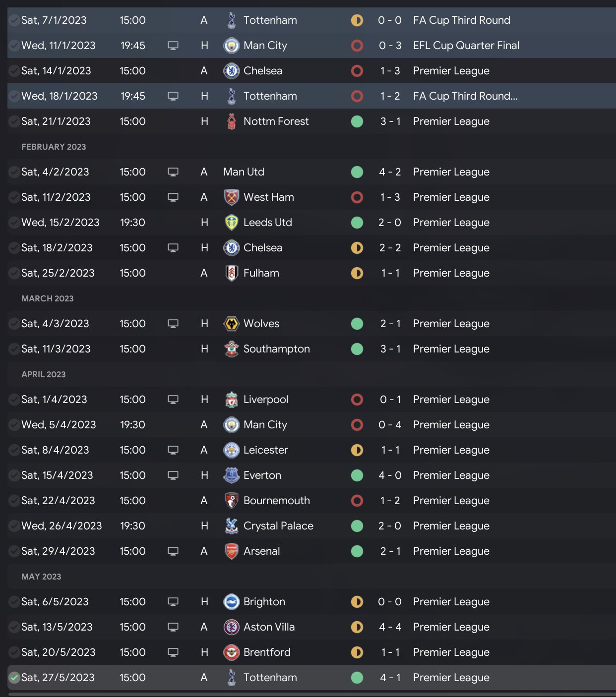Toggle the green tick beside Sat, 27/5/2023
Viewport: 616px width, 697px height.
pos(14,678)
